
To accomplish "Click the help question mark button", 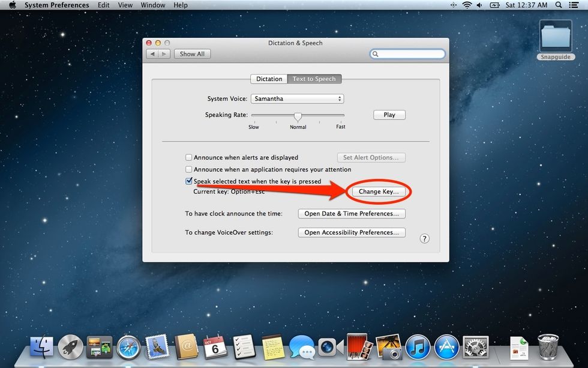I will pyautogui.click(x=424, y=238).
